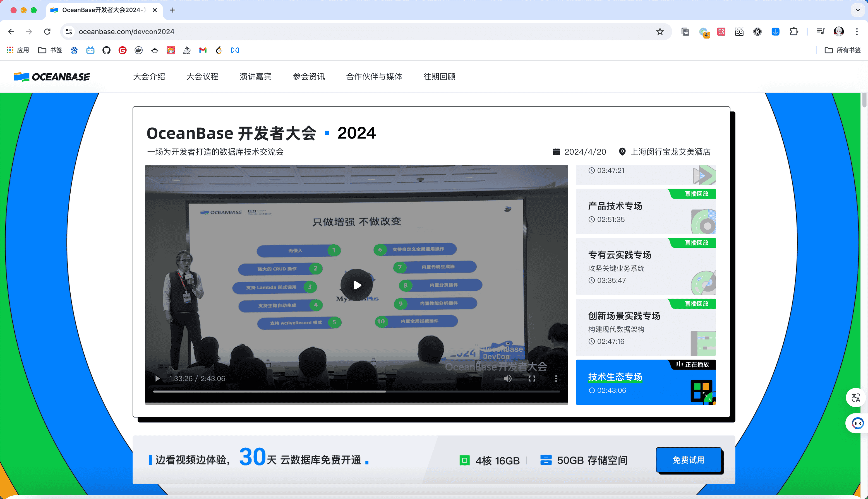Image resolution: width=868 pixels, height=499 pixels.
Task: Mute the video with the speaker icon
Action: pyautogui.click(x=508, y=378)
